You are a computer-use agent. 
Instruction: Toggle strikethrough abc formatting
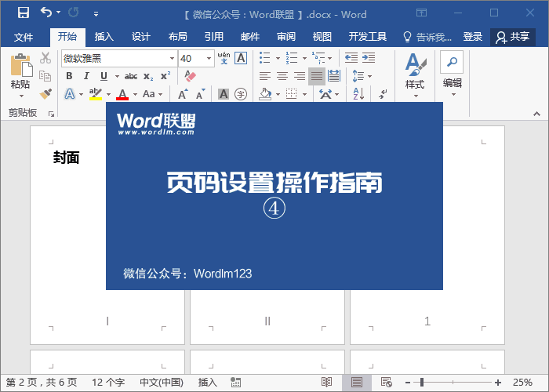click(131, 76)
